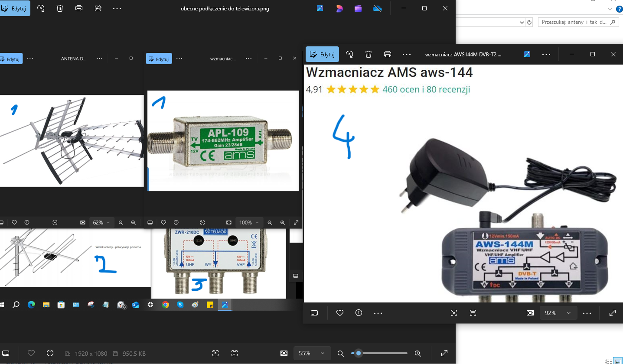Start visual search in the AWS144M window
This screenshot has width=623, height=364.
point(454,312)
